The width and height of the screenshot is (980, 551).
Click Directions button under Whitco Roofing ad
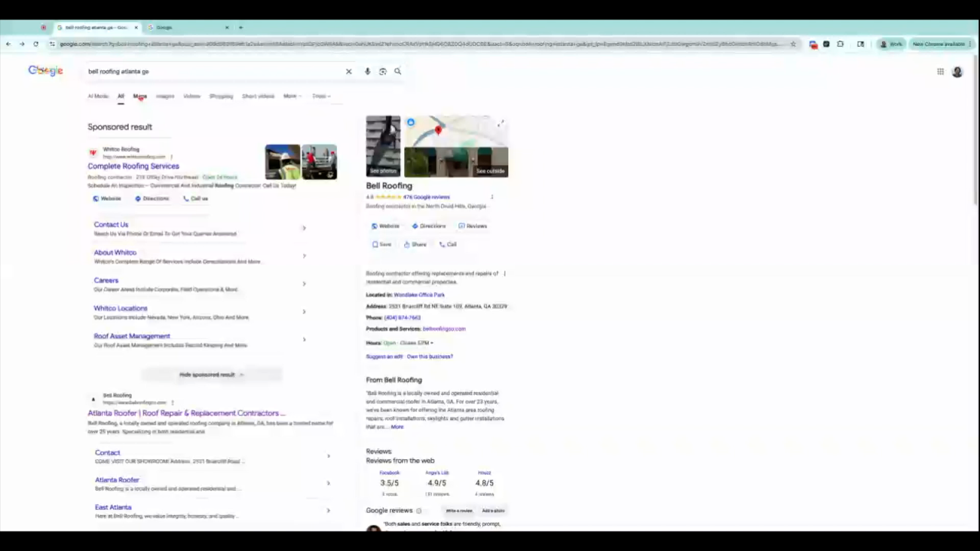coord(152,198)
